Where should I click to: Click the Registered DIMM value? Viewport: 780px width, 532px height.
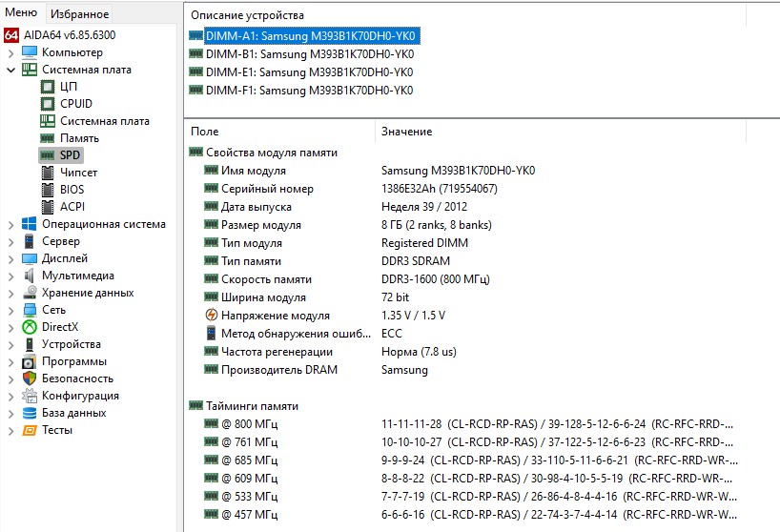tap(424, 243)
